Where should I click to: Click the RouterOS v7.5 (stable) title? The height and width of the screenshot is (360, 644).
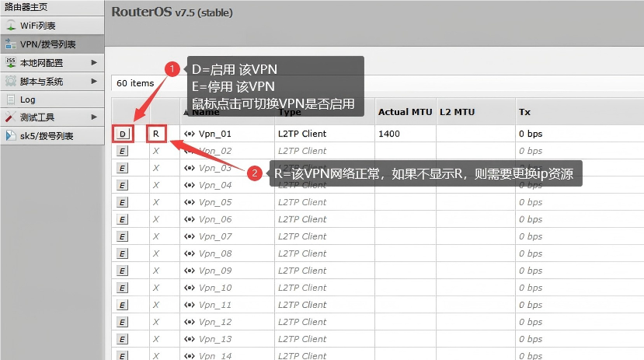coord(172,12)
